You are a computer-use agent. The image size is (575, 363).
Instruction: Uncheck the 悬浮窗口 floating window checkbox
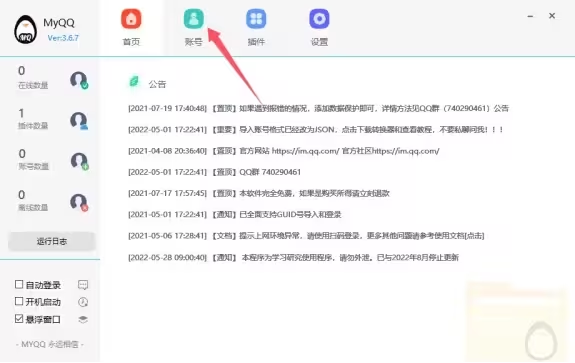coord(19,319)
